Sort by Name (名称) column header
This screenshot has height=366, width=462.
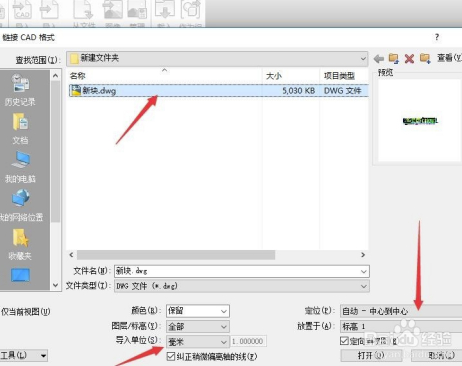coord(78,76)
